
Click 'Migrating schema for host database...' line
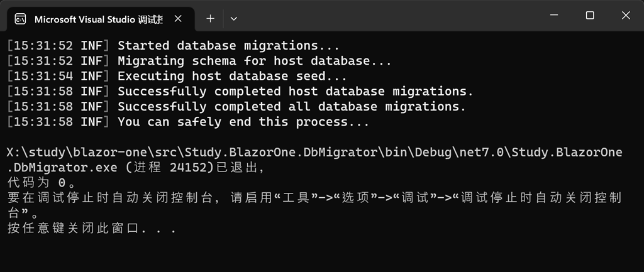tap(255, 61)
